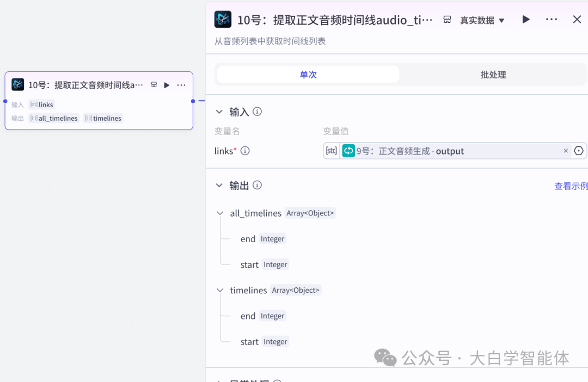
Task: Click the links input tag on canvas node
Action: coord(41,104)
